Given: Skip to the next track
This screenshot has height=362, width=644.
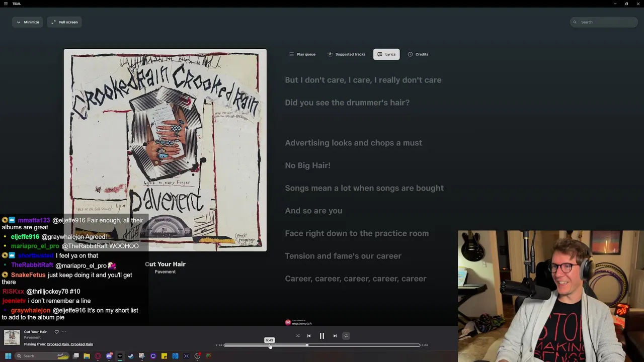Looking at the screenshot, I should pos(335,336).
